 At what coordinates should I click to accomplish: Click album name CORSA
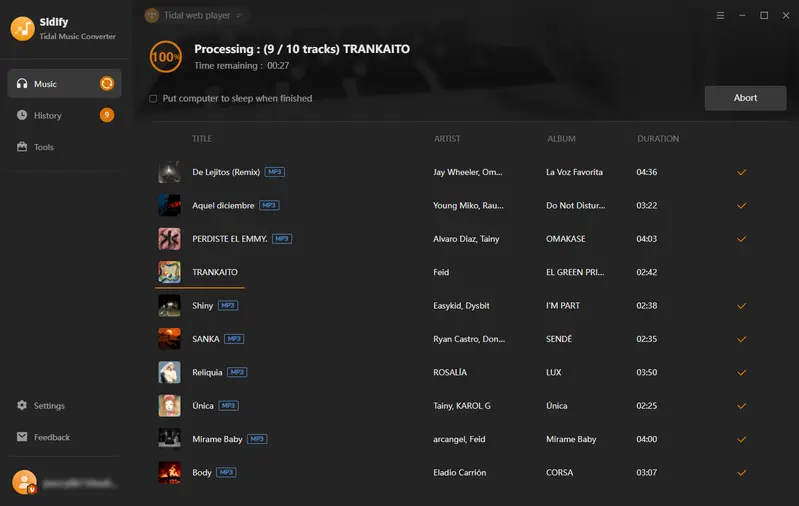click(560, 472)
